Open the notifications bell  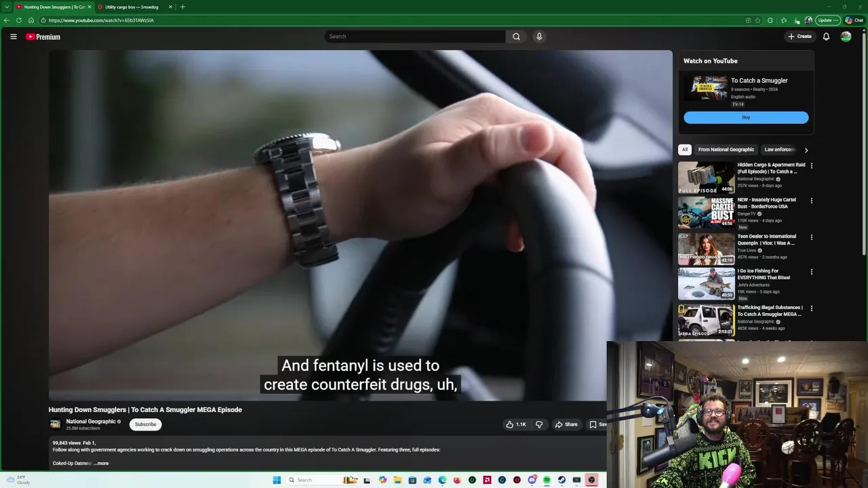(826, 37)
